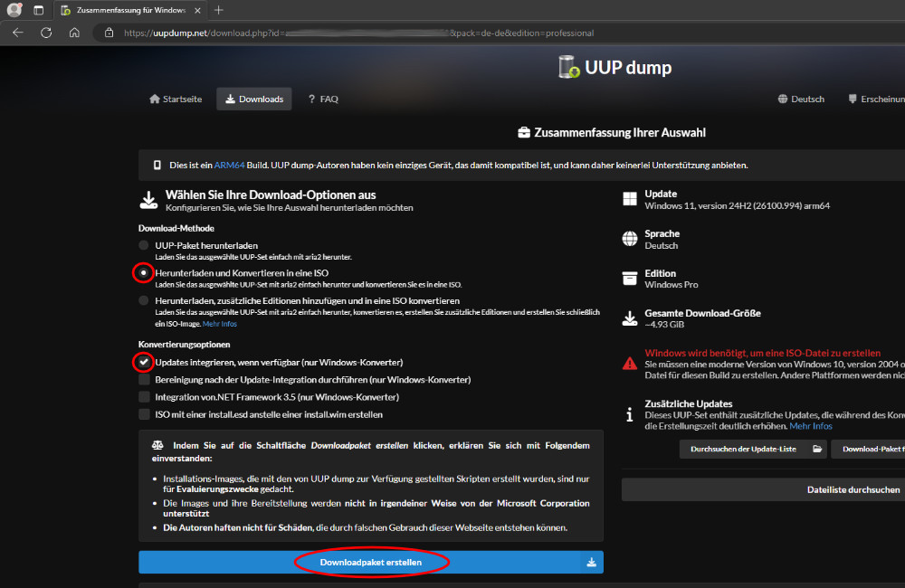Click the info icon beside Zusätzliche Updates

pos(630,414)
